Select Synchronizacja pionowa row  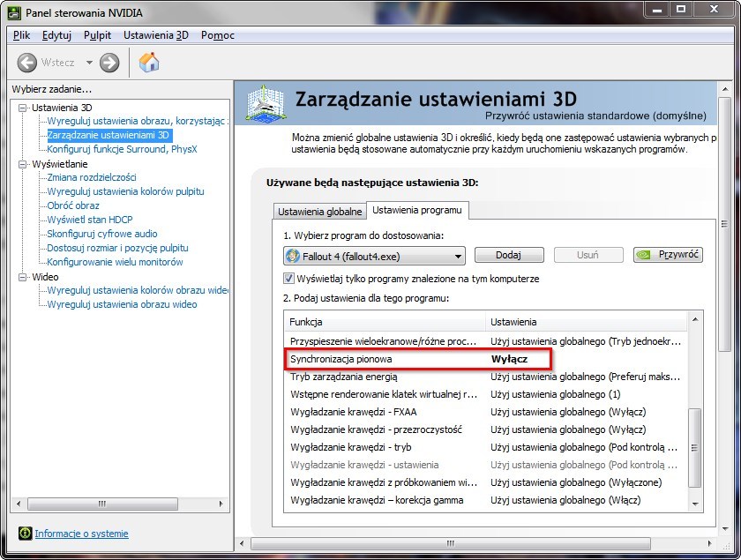[485, 359]
